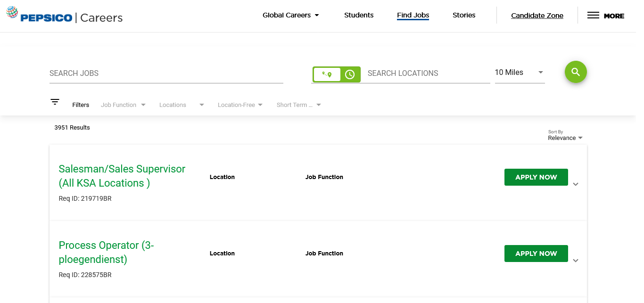Expand the Salesman/Sales Supervisor job details chevron
644x303 pixels.
coord(576,184)
